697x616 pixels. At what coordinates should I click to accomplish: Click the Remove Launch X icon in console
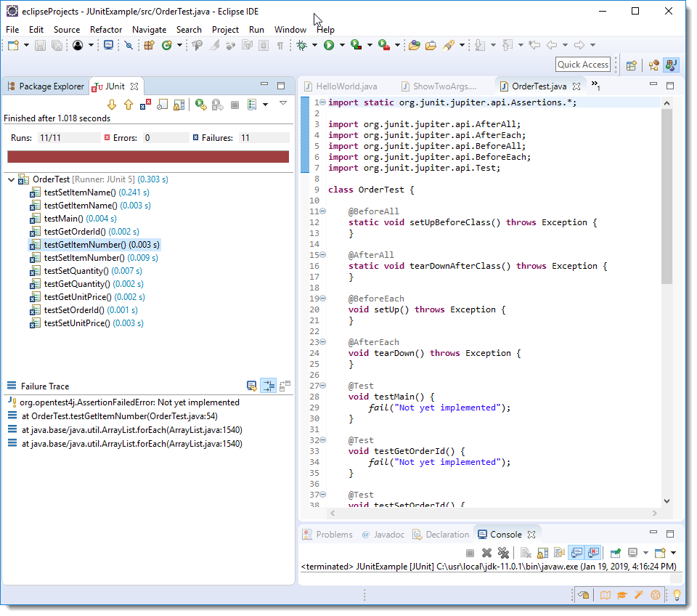click(x=486, y=552)
